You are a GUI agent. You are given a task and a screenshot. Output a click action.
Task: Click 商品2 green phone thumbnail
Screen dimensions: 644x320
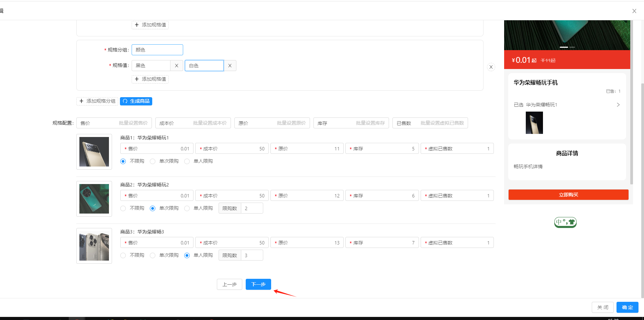coord(94,199)
